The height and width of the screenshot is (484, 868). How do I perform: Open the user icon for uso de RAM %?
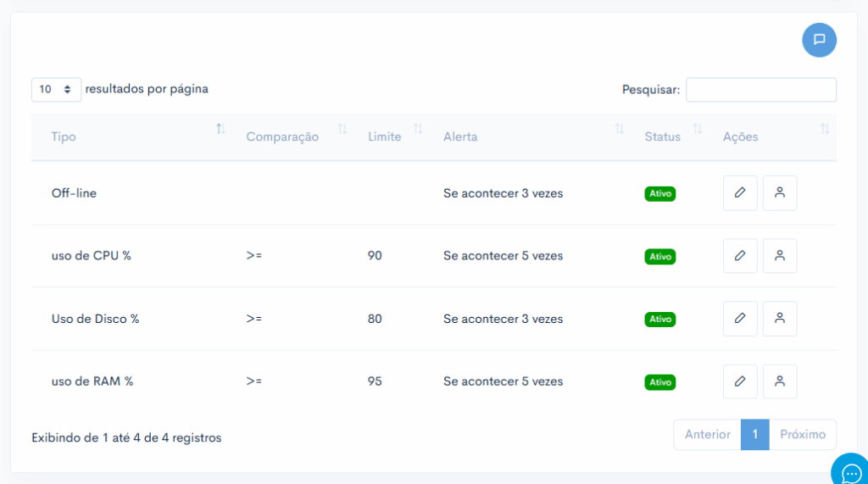coord(780,381)
